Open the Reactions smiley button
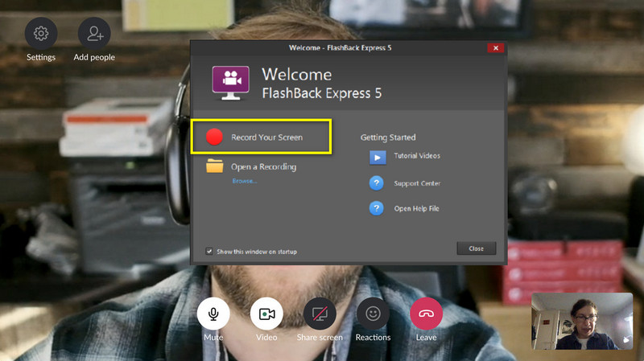The image size is (644, 361). 373,314
